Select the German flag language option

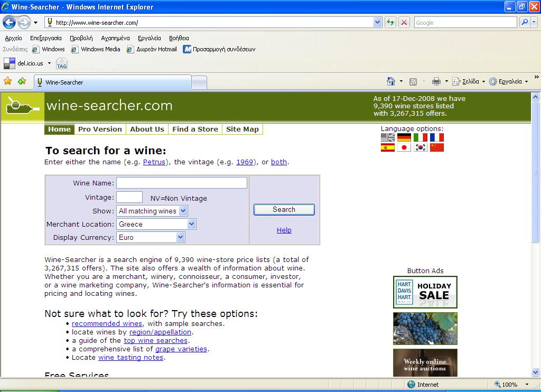404,138
